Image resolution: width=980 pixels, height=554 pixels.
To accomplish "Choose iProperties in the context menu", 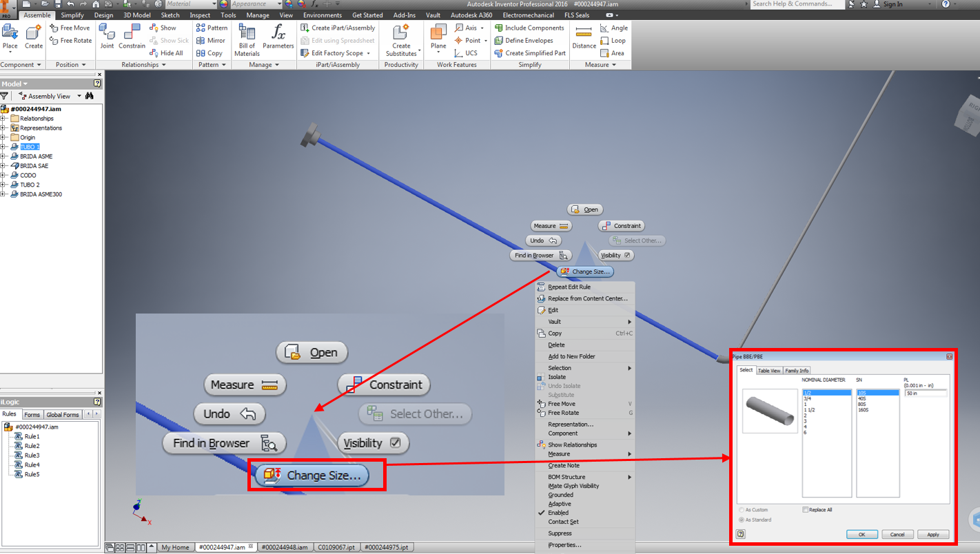I will click(x=584, y=545).
